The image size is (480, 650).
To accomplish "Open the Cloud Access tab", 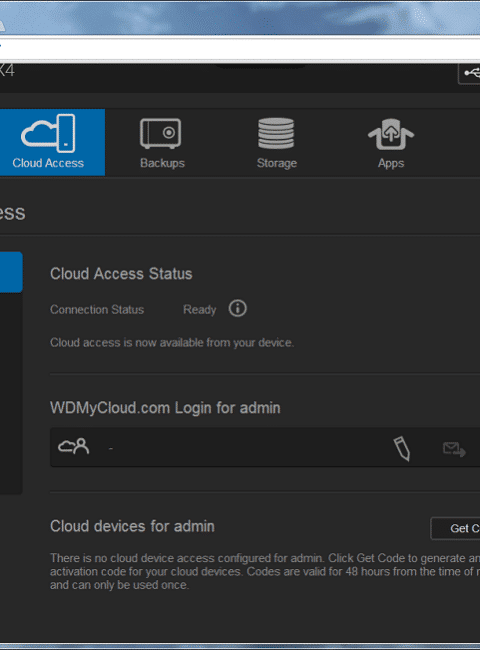I will [x=52, y=142].
